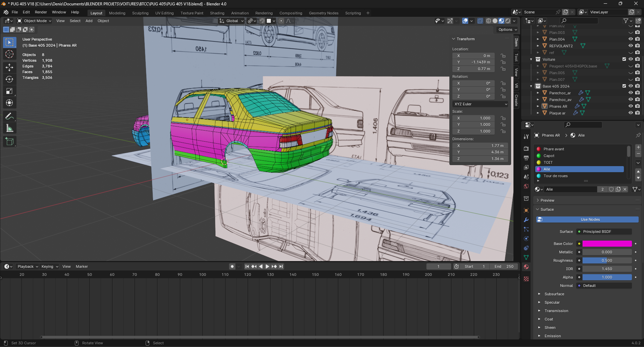Switch viewport to wireframe shading

coord(489,21)
